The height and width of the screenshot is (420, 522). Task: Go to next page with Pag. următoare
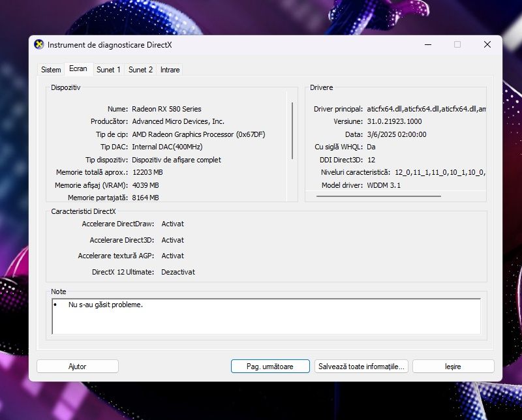pyautogui.click(x=270, y=367)
